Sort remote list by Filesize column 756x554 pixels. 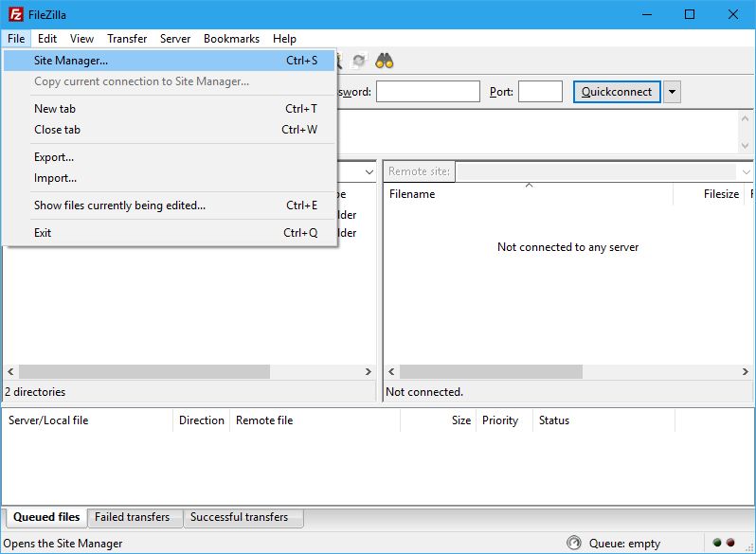(709, 194)
